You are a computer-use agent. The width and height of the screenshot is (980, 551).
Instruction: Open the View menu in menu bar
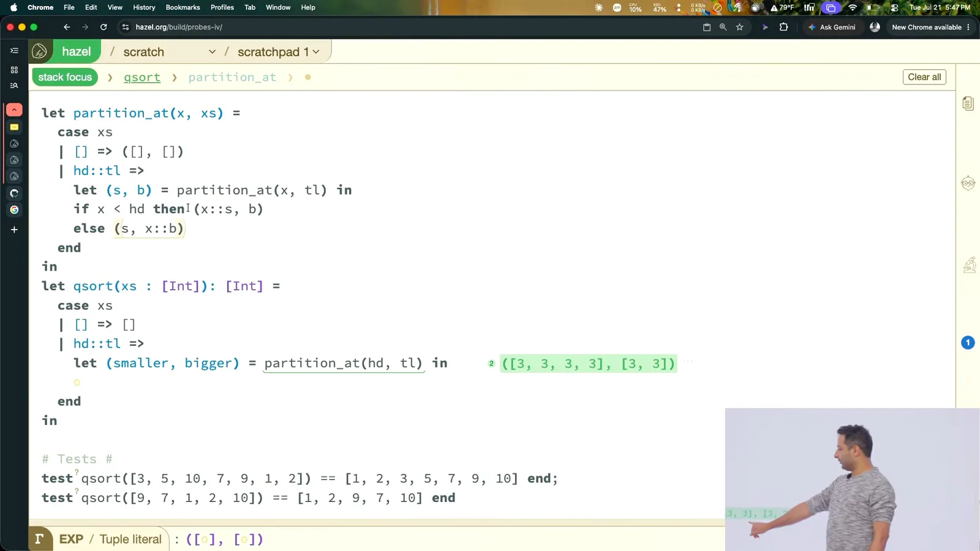point(115,7)
